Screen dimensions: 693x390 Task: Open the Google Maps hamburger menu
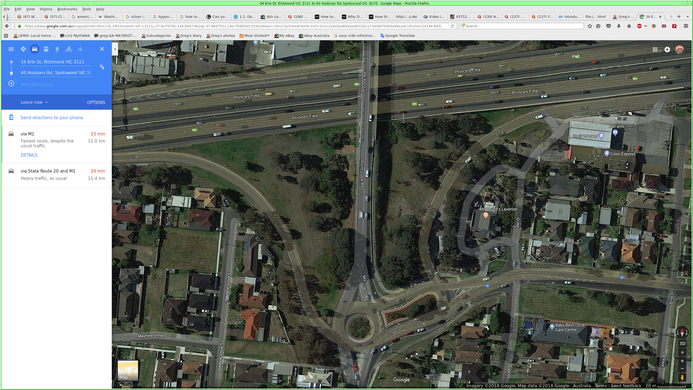pyautogui.click(x=11, y=49)
